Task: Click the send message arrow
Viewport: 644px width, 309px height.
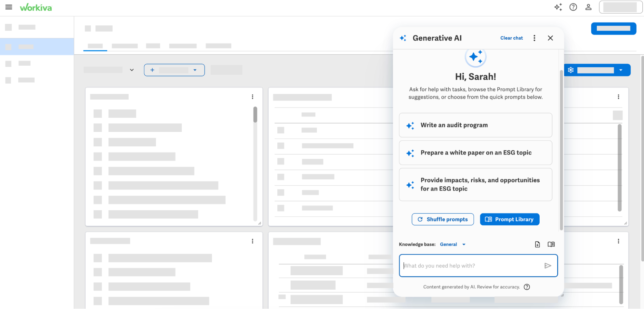Action: 548,266
